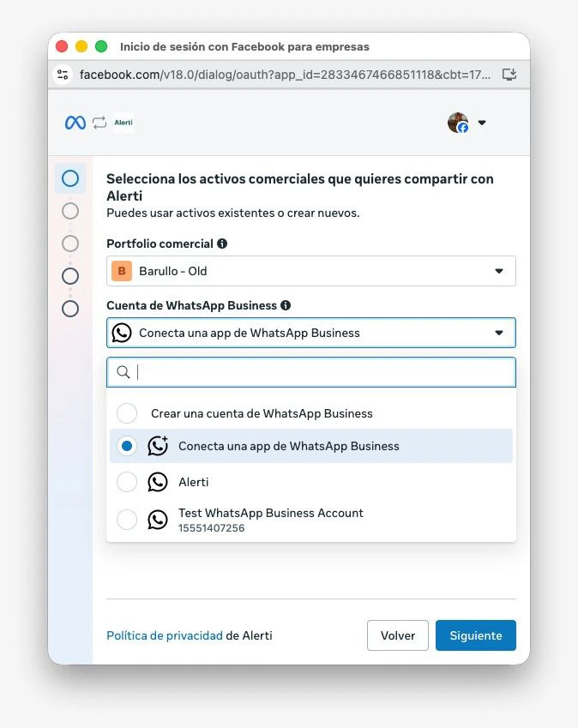This screenshot has height=728, width=578.
Task: Open the Política de privacidad link
Action: point(165,635)
